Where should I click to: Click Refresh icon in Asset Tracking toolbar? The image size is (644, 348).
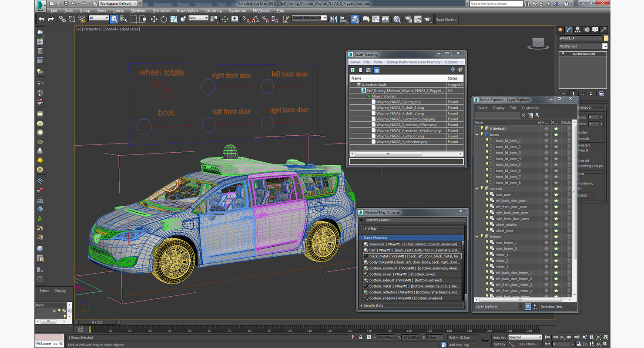click(x=352, y=70)
